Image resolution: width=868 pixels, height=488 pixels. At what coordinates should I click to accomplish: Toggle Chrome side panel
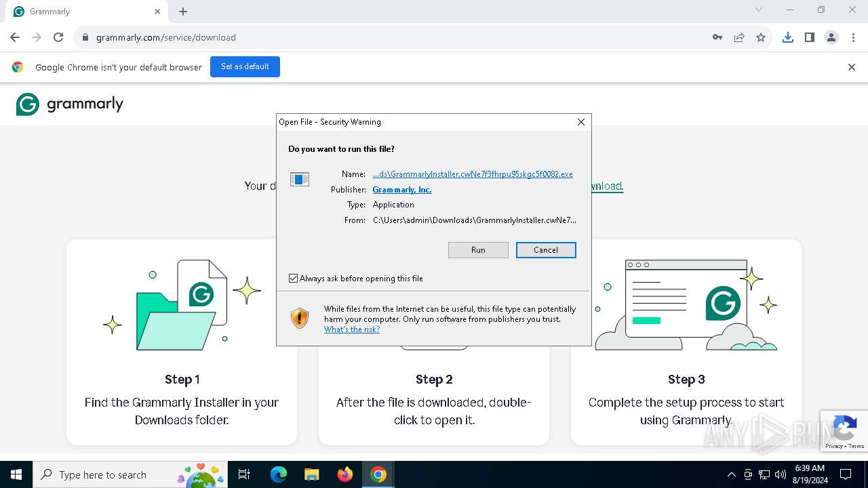pos(810,37)
